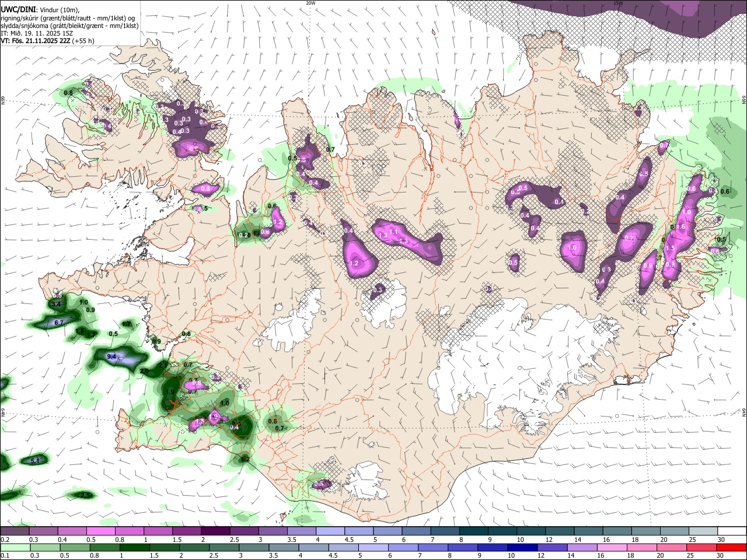Click the 0.2 label in the snow legend
The image size is (747, 560).
pos(5,539)
